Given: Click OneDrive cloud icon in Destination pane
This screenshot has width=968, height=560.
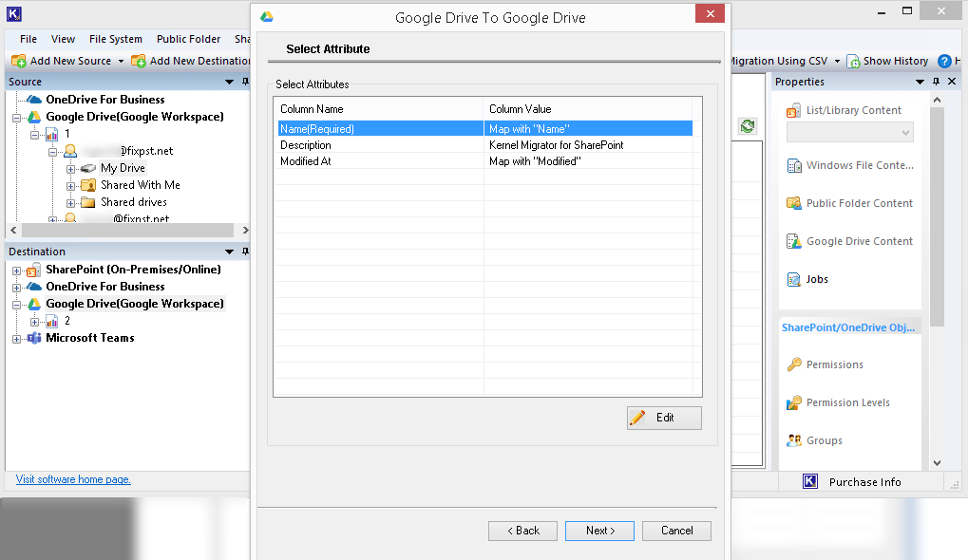Looking at the screenshot, I should [34, 287].
